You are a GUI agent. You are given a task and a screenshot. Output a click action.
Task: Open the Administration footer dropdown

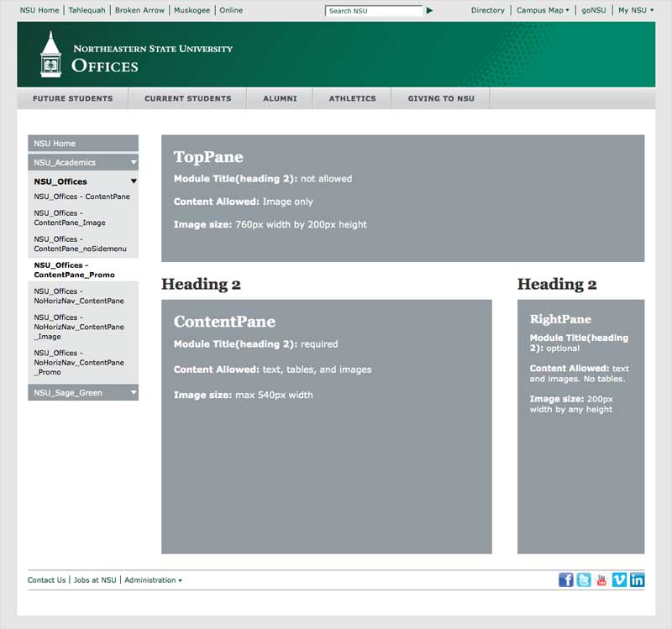pos(153,580)
